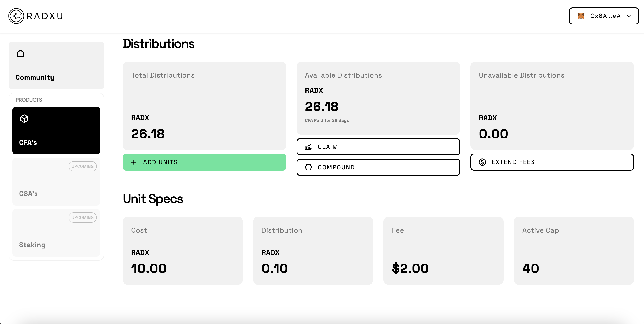Screen dimensions: 644x324
Task: Click the UPCOMING badge on Staking
Action: 82,217
